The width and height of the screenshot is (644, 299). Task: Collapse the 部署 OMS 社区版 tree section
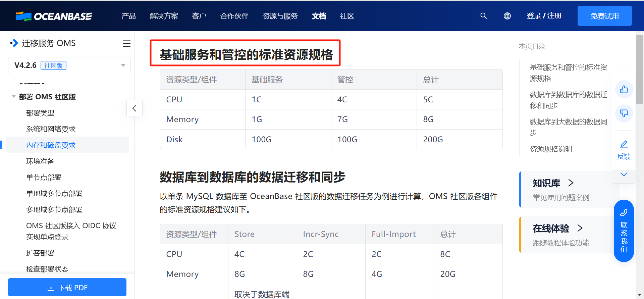coord(14,97)
